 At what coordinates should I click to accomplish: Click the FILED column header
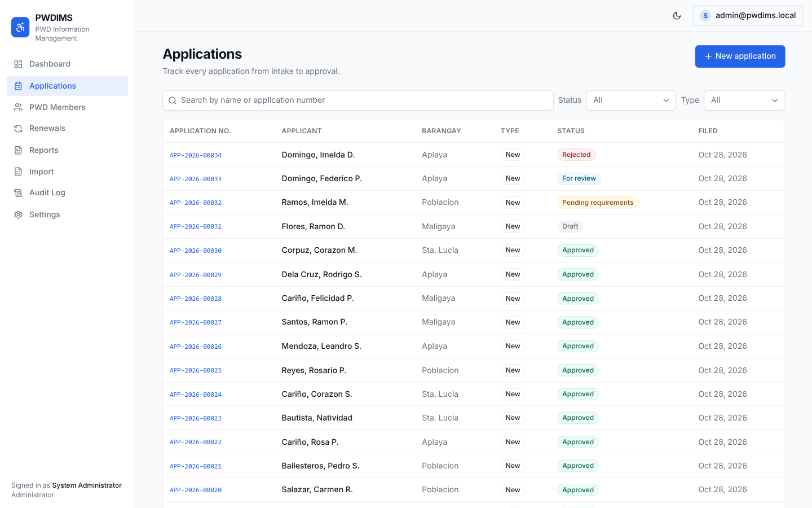(708, 131)
